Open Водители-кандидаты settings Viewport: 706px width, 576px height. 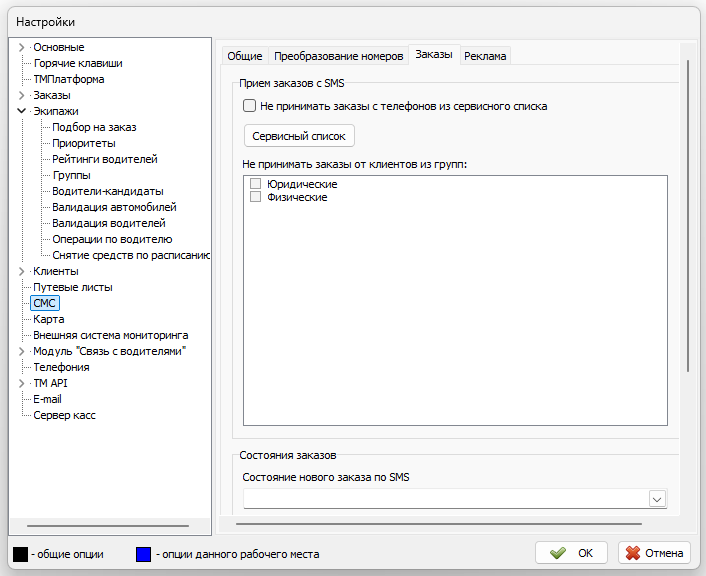click(108, 191)
